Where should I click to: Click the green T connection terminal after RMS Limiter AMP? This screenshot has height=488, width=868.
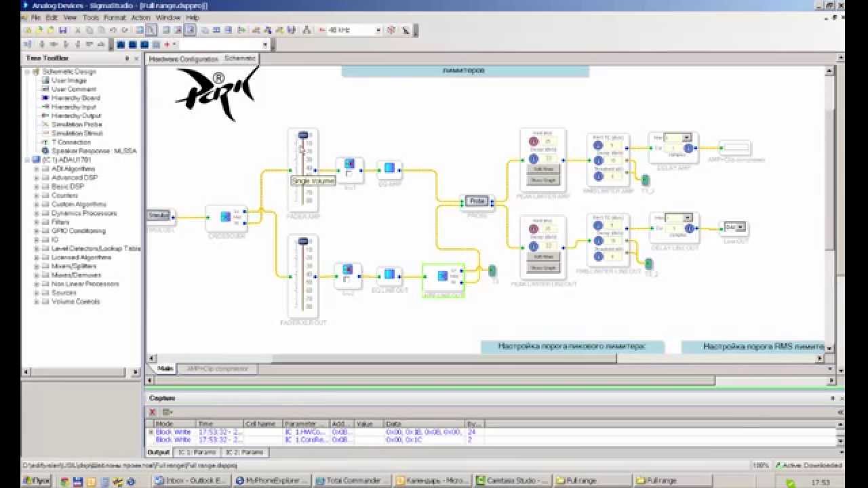coord(646,180)
